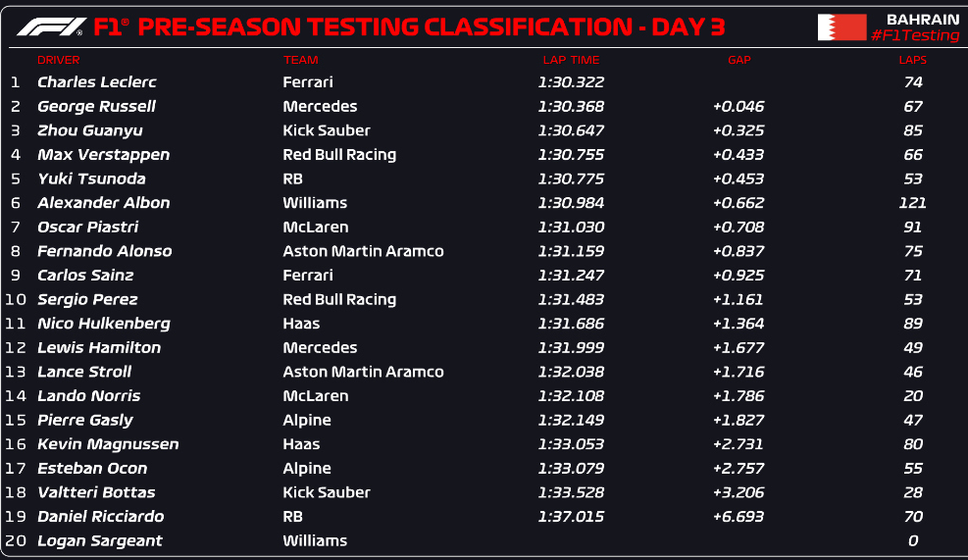Image resolution: width=968 pixels, height=560 pixels.
Task: Click Alexander Albon's 121 laps value
Action: [x=912, y=202]
